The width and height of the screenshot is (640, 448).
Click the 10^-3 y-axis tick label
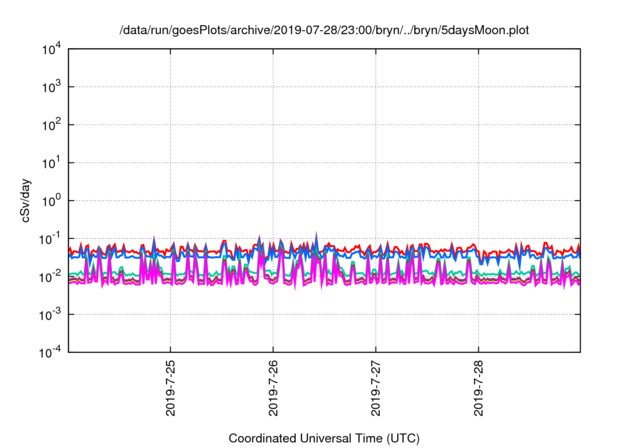point(48,314)
